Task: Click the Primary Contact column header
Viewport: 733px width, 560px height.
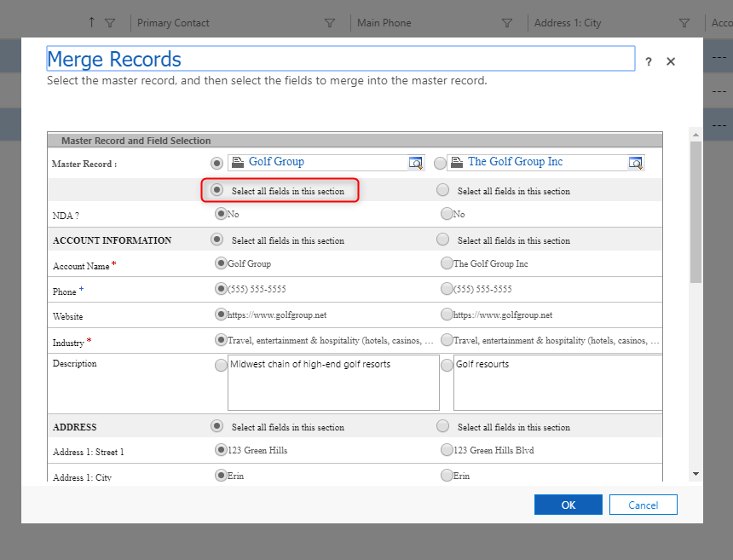Action: [173, 23]
